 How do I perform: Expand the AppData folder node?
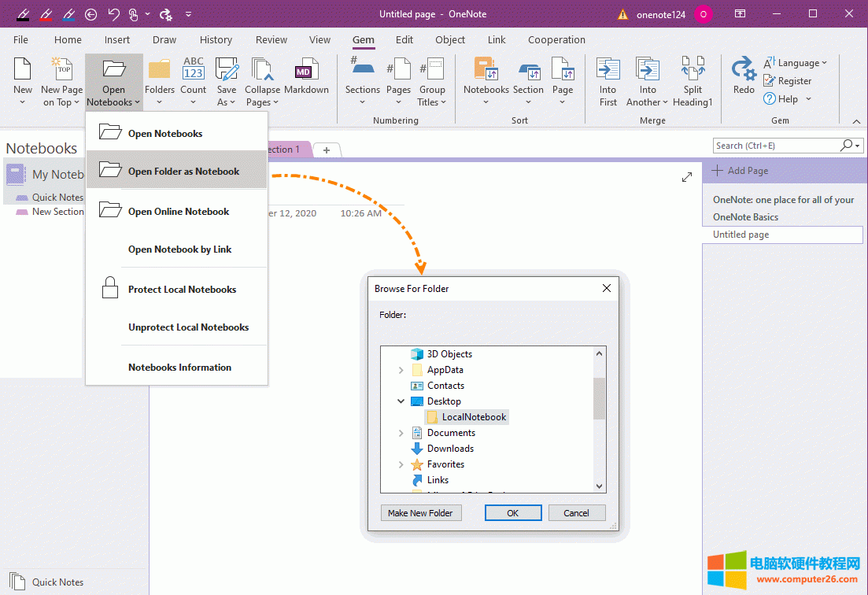401,370
